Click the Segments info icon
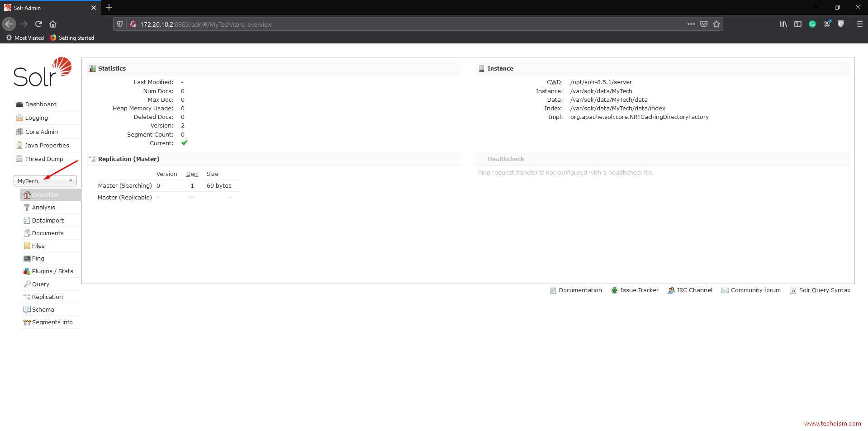The height and width of the screenshot is (431, 868). tap(27, 322)
